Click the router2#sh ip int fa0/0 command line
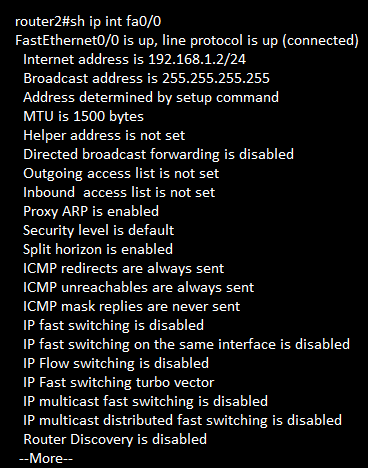This screenshot has height=468, width=368. tap(88, 22)
